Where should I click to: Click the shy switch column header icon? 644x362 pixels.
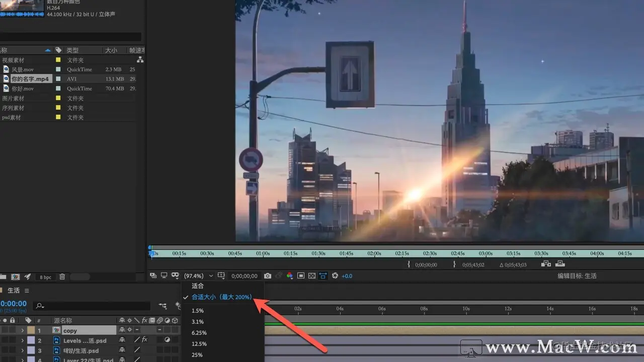pos(122,320)
